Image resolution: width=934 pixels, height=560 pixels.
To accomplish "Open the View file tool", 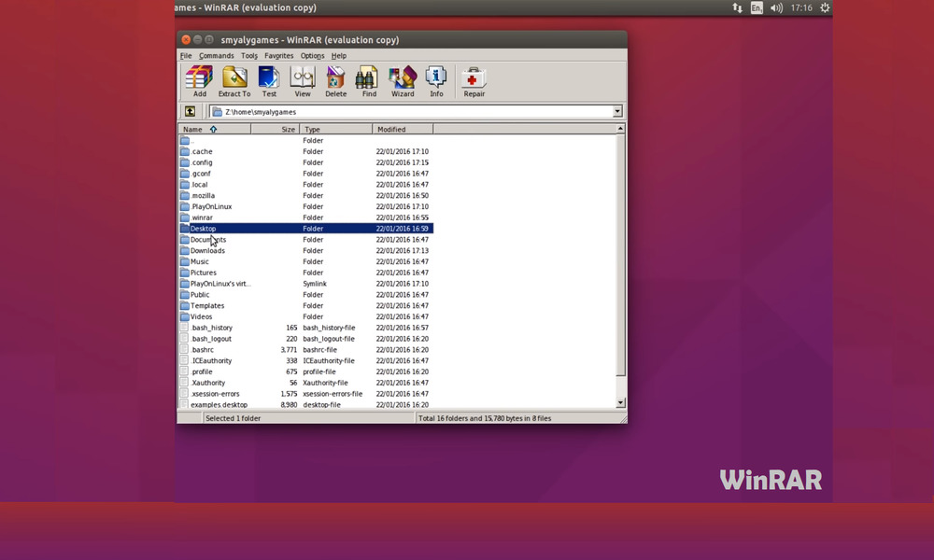I will [303, 81].
